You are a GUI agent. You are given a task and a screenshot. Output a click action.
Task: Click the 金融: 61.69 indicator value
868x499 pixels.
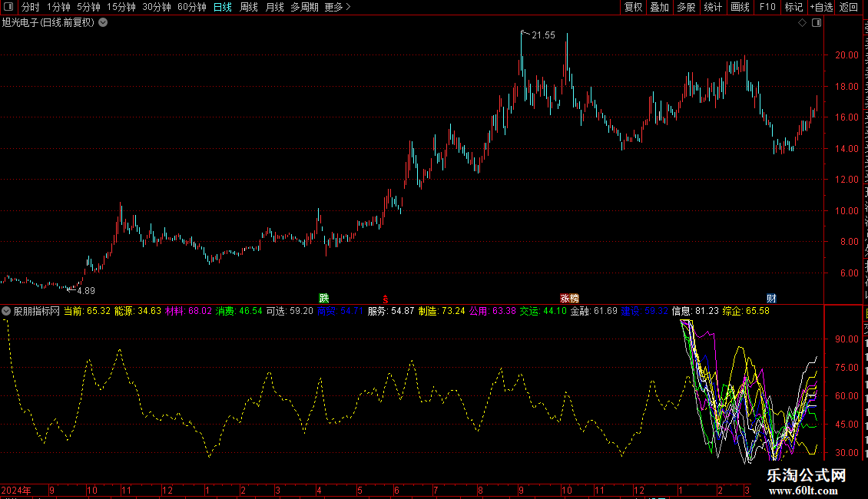[x=594, y=311]
